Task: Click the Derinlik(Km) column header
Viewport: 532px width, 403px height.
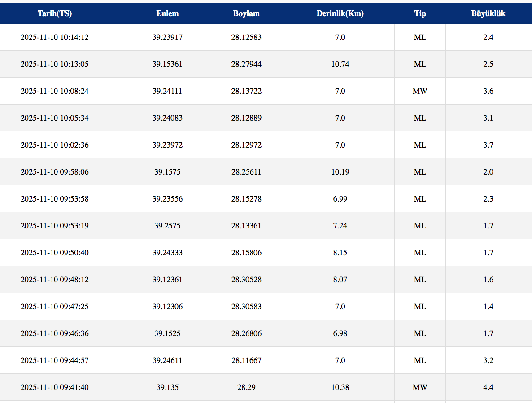Action: (340, 13)
